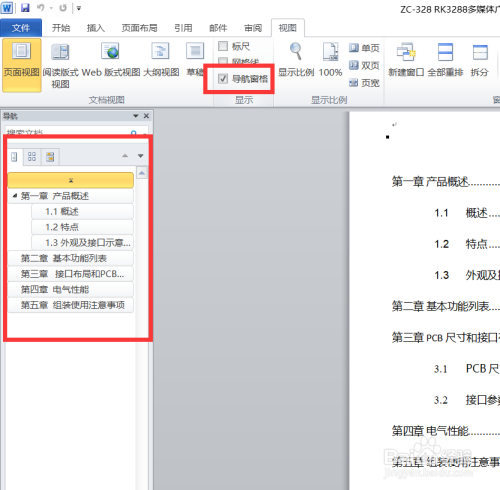Switch to the 开始 ribbon tab
Viewport: 500px width, 490px height.
[61, 28]
